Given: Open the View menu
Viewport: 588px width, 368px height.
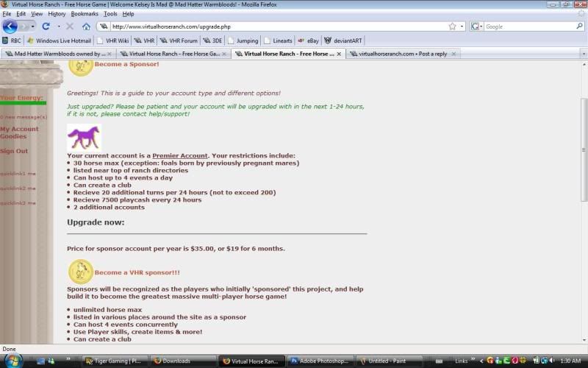Looking at the screenshot, I should (x=37, y=14).
